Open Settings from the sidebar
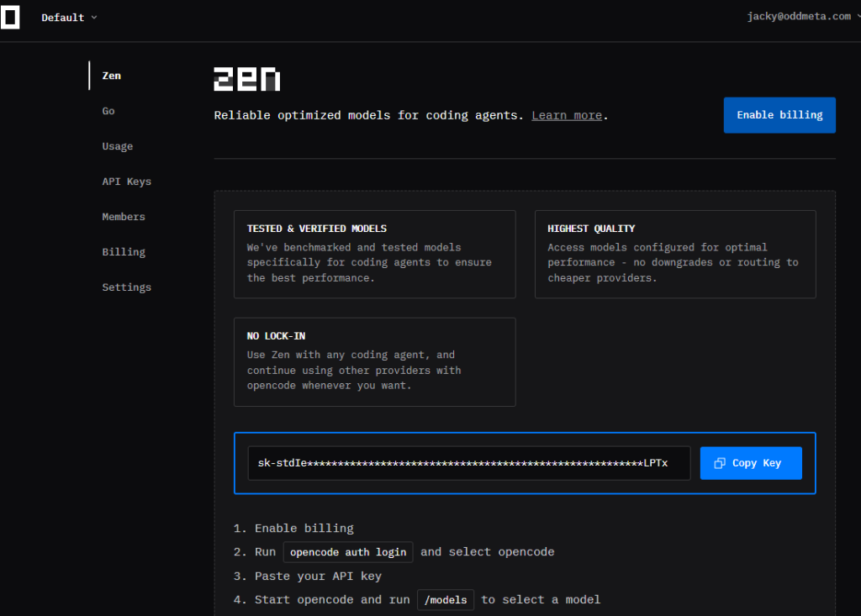Viewport: 861px width, 616px height. pos(127,287)
